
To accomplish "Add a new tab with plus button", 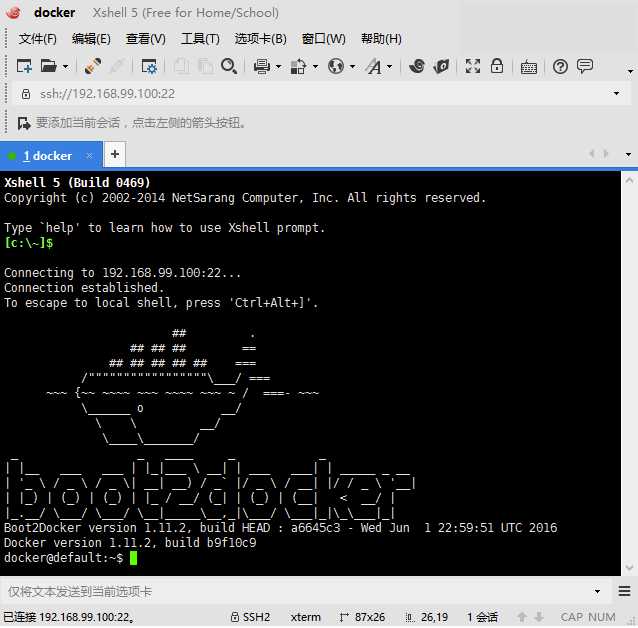I will (115, 154).
